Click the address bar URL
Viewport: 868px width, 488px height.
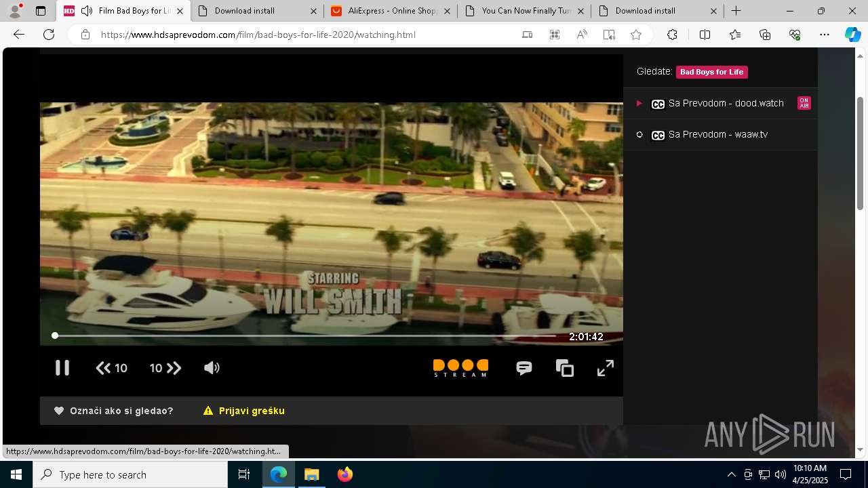[x=258, y=35]
